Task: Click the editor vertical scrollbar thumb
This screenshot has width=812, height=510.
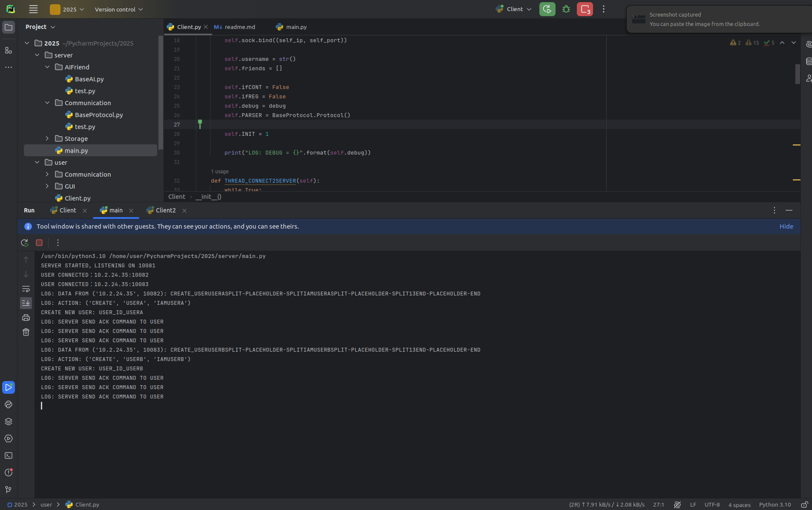Action: (797, 74)
